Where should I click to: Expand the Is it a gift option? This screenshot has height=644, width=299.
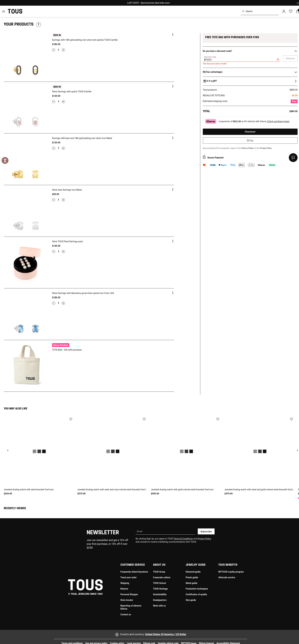250,81
